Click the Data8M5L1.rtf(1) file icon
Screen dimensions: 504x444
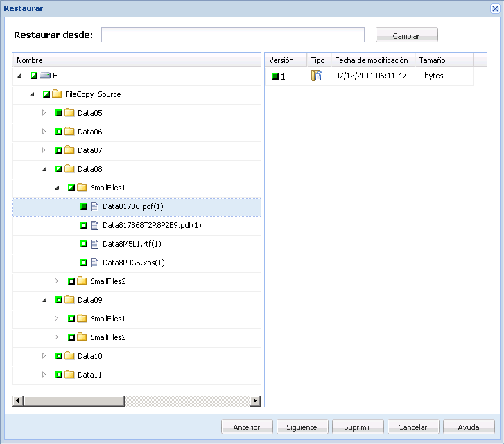94,244
